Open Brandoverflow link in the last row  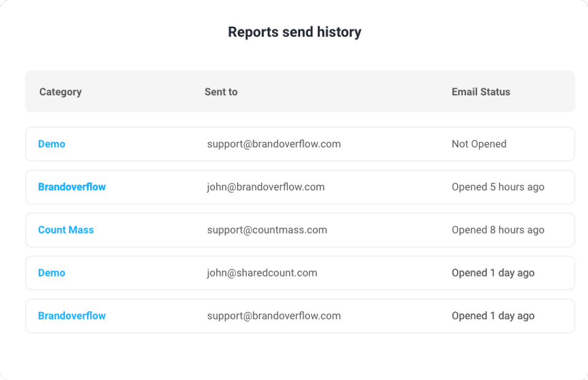click(72, 316)
